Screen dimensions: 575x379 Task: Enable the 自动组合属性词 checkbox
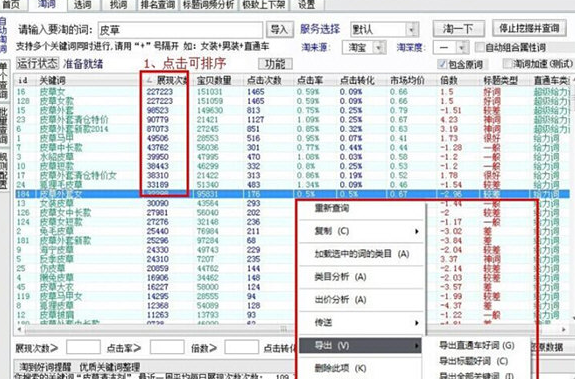pos(480,47)
